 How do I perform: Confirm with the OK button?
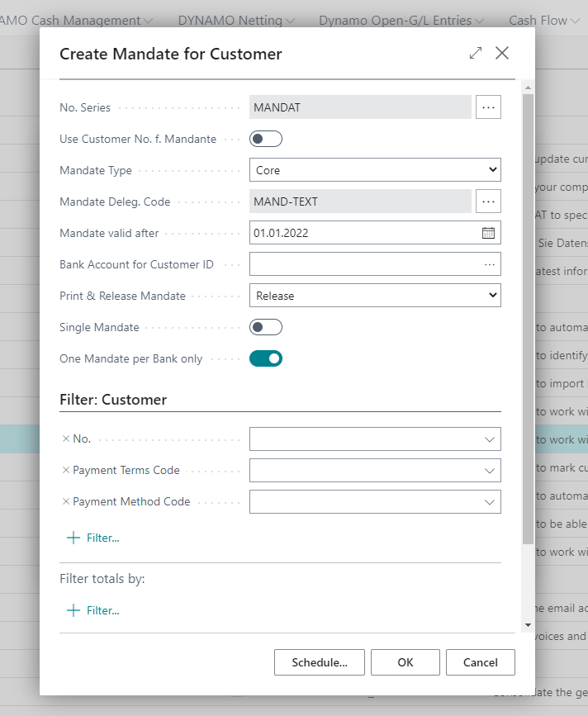click(405, 662)
